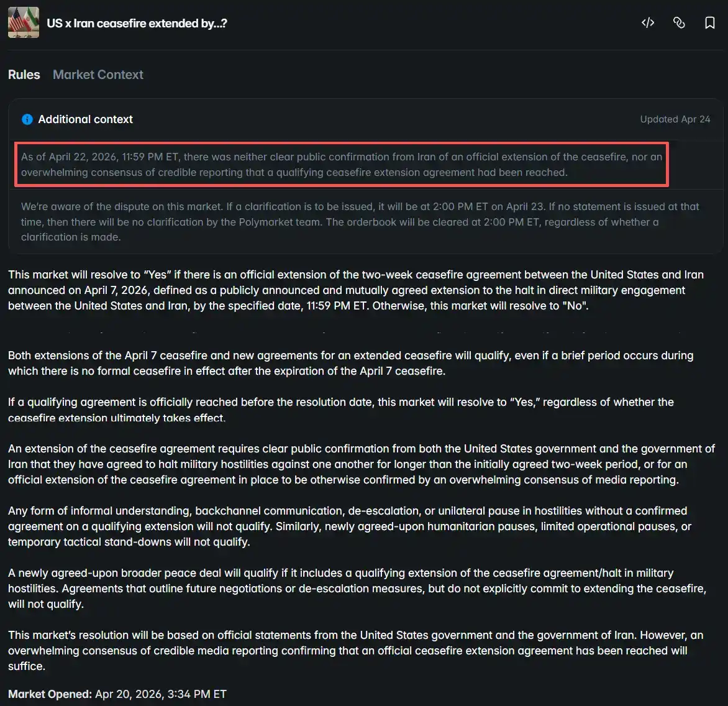Click the paragraph starting This market's resolution will be based

point(356,650)
